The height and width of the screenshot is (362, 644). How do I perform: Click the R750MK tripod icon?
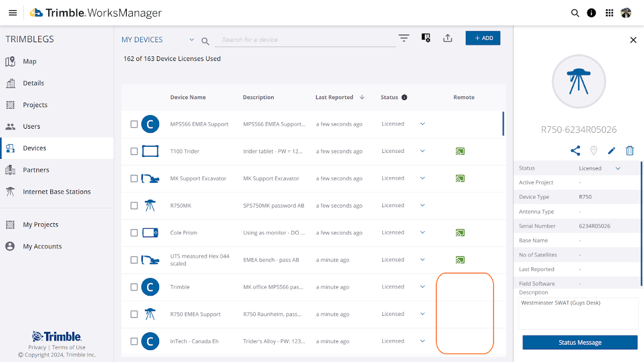(x=150, y=206)
